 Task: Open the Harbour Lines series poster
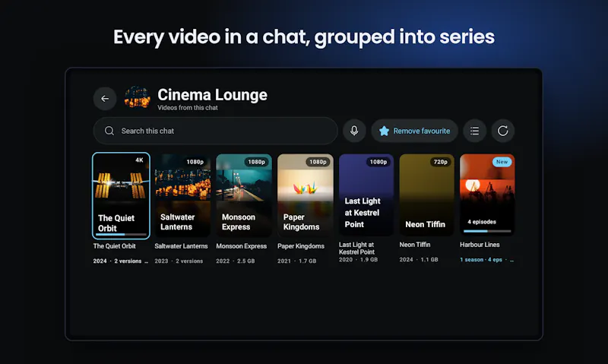point(487,195)
